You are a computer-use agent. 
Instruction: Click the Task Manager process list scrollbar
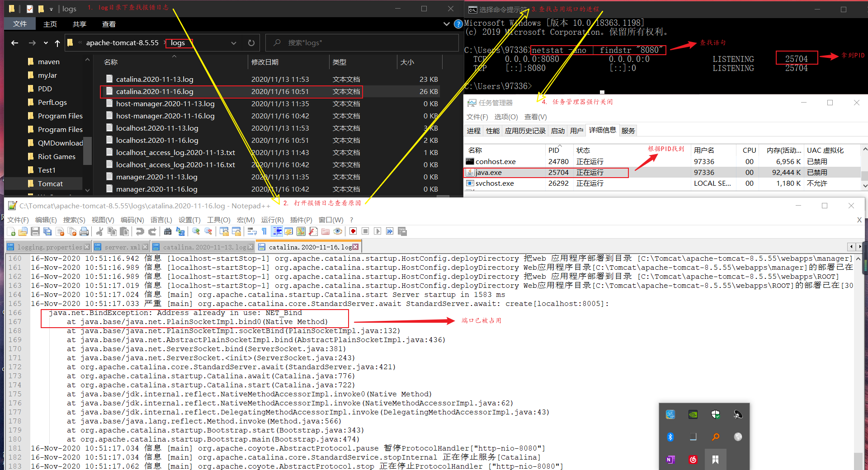click(864, 168)
